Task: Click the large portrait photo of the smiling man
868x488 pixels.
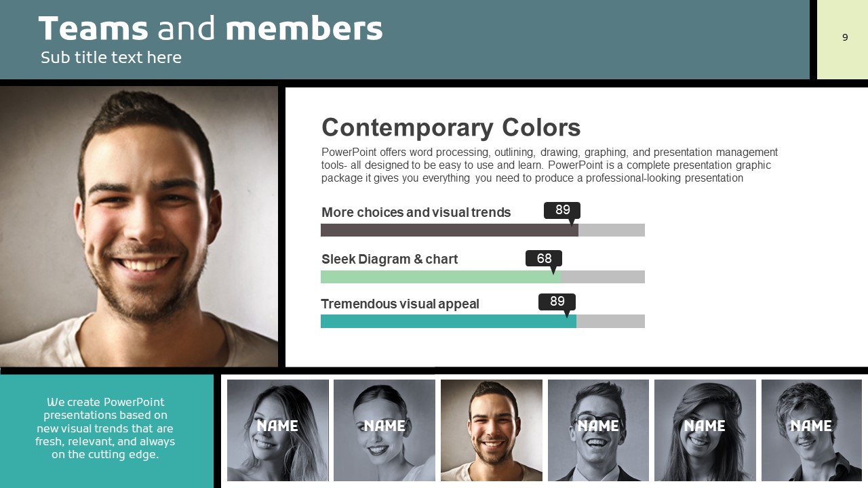Action: coord(138,226)
